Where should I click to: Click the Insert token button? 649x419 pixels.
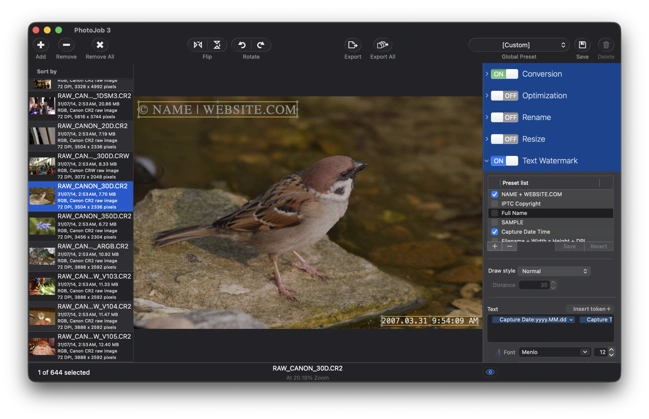pyautogui.click(x=591, y=309)
